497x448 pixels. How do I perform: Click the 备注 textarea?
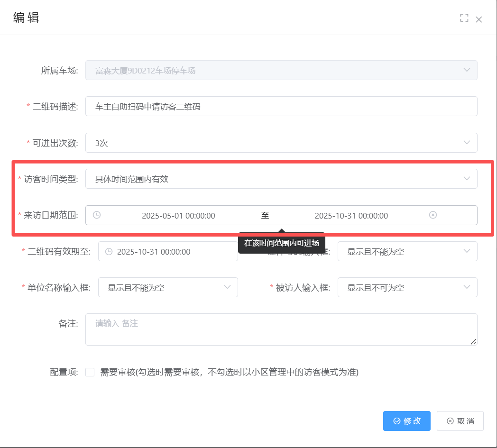281,329
